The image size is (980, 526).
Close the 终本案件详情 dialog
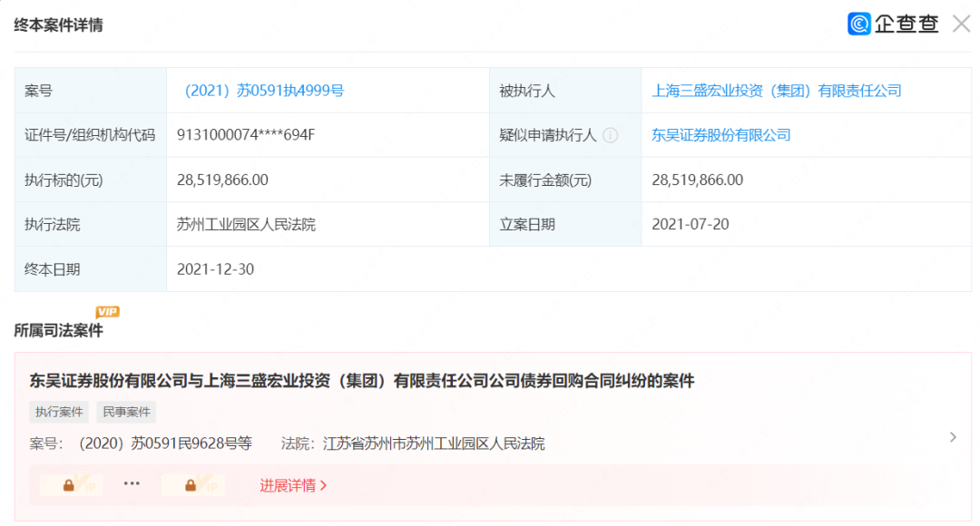tap(961, 24)
